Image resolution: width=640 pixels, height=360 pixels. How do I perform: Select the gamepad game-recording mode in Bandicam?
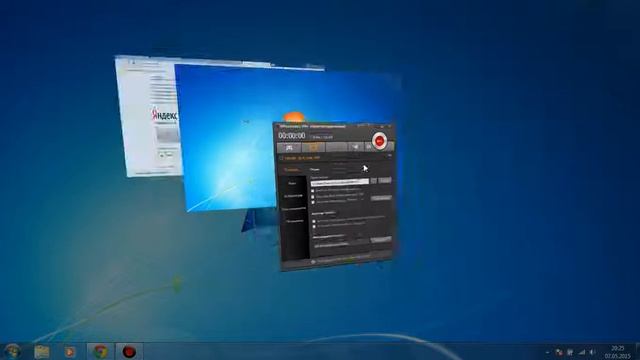click(289, 147)
